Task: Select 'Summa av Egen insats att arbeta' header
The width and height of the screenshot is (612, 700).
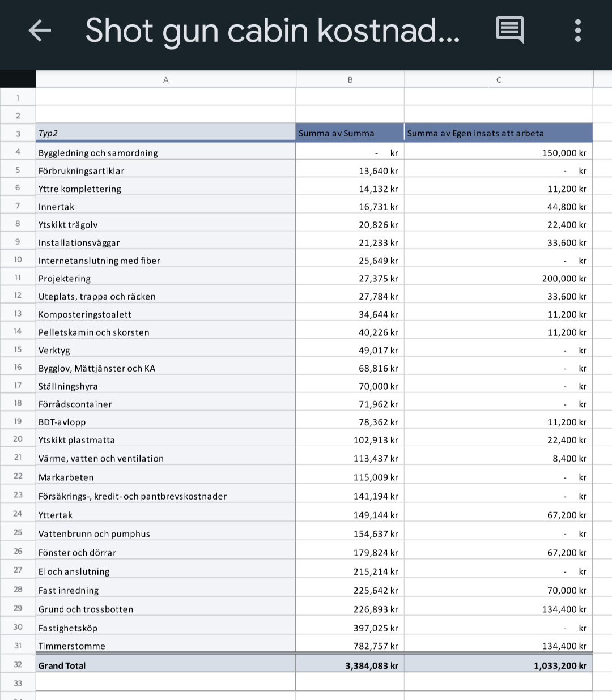Action: pos(499,133)
